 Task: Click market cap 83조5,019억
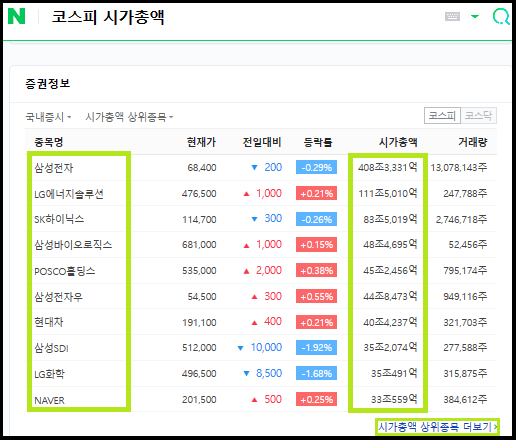[390, 219]
